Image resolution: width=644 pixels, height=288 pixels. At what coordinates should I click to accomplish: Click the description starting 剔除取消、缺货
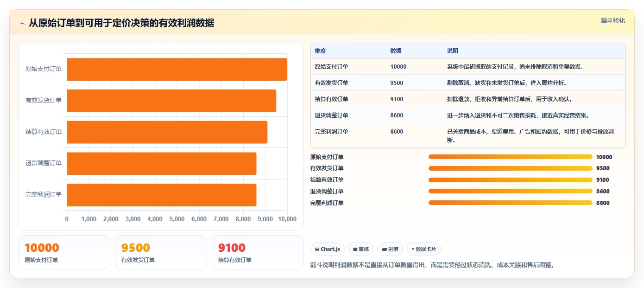point(507,83)
